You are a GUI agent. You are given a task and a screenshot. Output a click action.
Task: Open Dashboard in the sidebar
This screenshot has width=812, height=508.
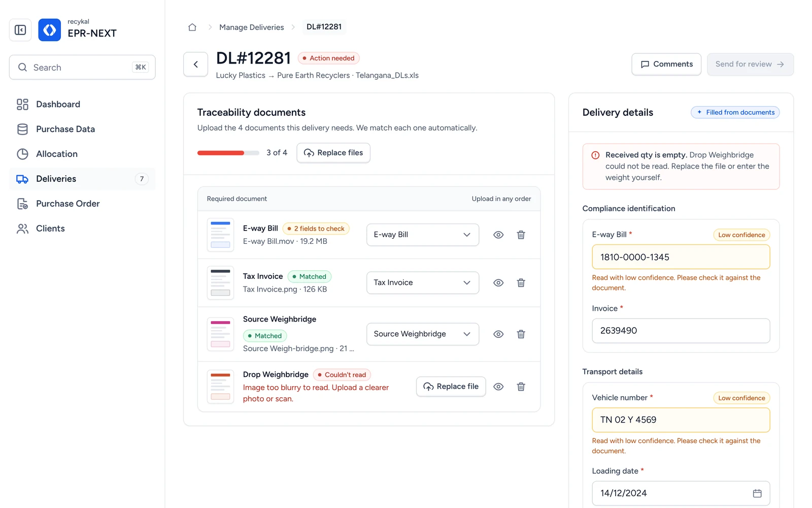click(x=82, y=104)
